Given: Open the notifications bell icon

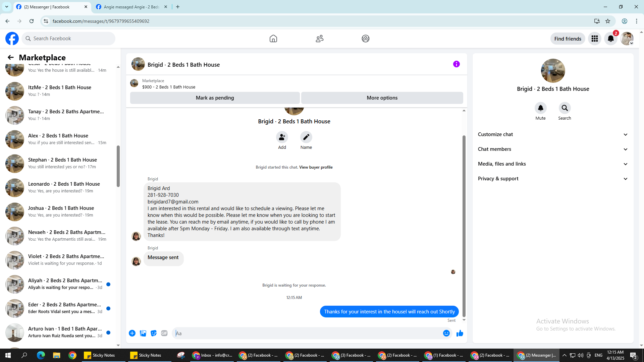Looking at the screenshot, I should click(x=611, y=39).
